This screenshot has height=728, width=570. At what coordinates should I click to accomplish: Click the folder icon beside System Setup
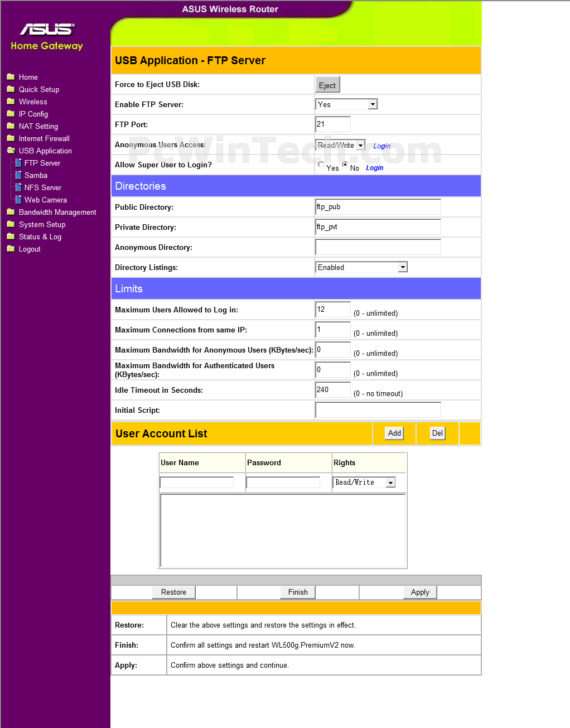coord(11,224)
